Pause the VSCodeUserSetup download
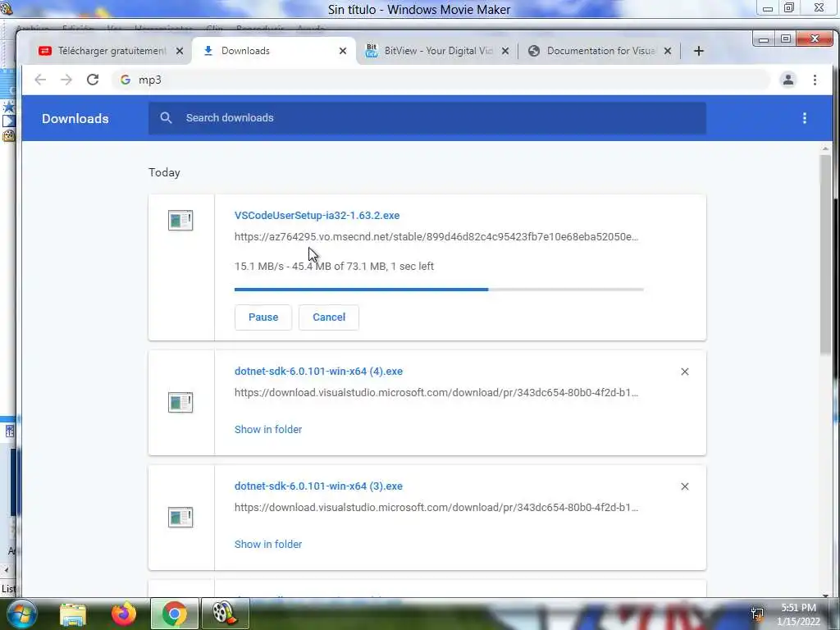 pyautogui.click(x=263, y=317)
